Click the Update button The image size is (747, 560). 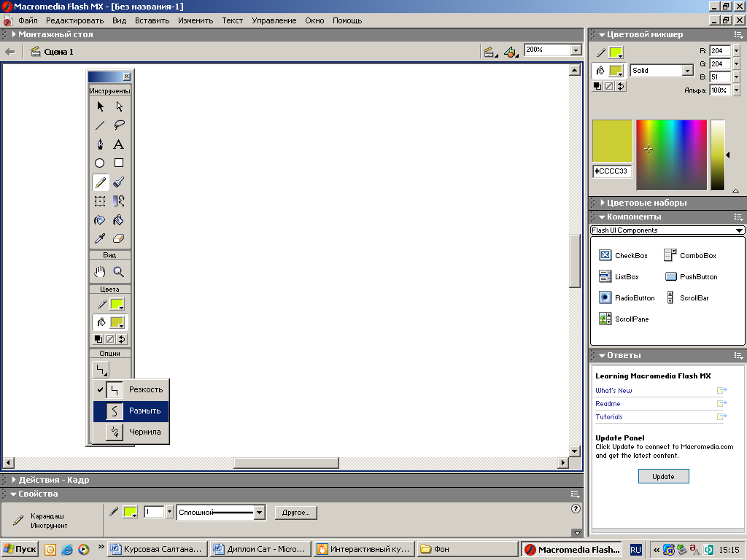pos(663,476)
